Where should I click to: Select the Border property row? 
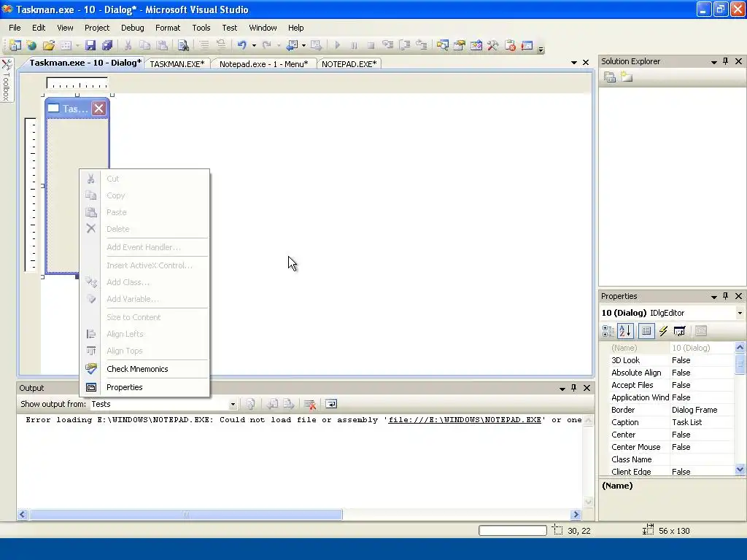[667, 410]
